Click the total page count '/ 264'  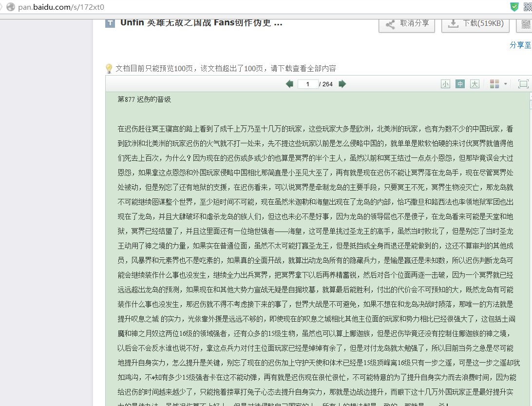tap(326, 84)
